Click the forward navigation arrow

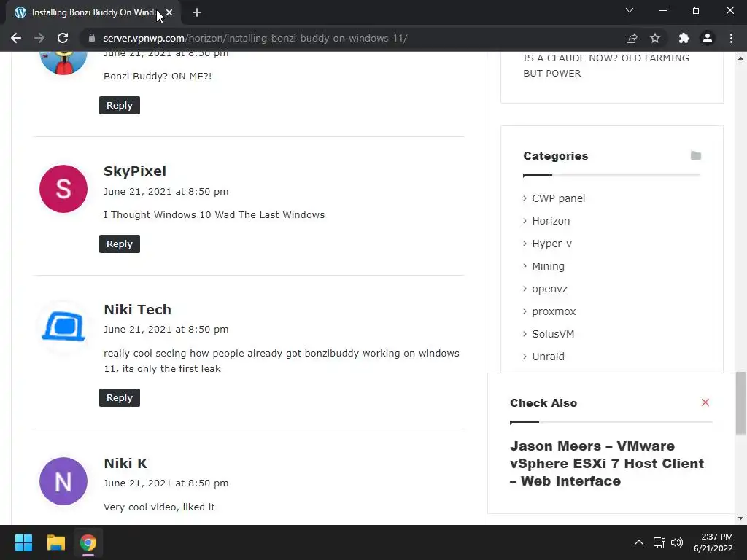(39, 38)
